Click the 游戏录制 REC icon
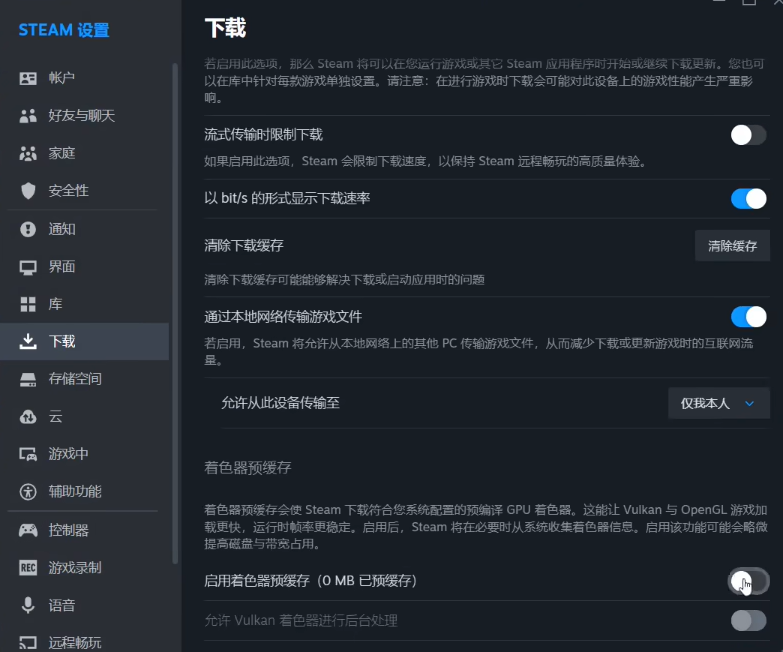 tap(28, 568)
